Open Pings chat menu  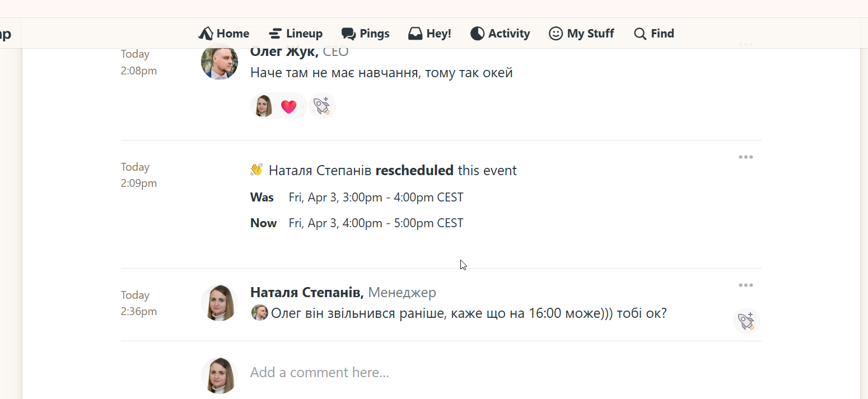coord(366,34)
